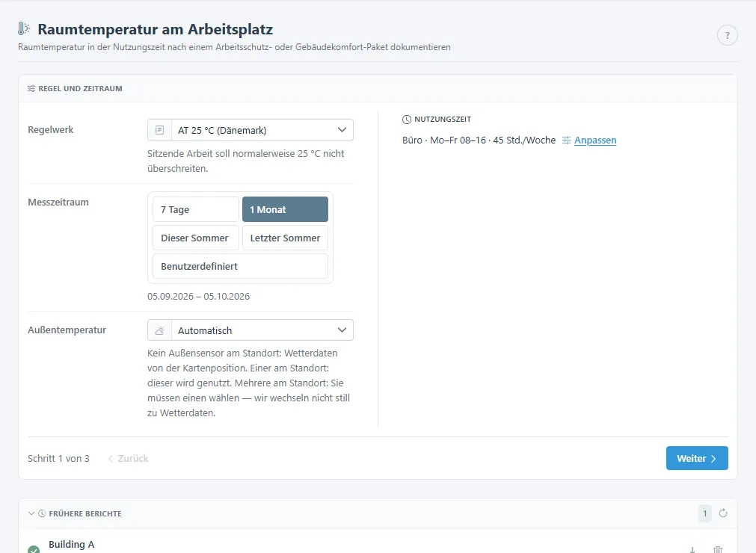The width and height of the screenshot is (756, 553).
Task: Click the clock icon beside NUTZUNGSZEIT
Action: 407,120
